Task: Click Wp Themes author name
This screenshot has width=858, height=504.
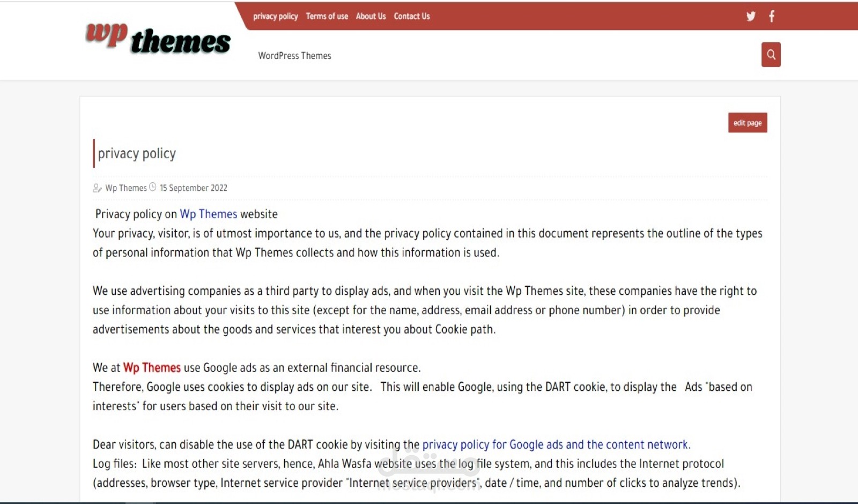Action: [x=126, y=188]
